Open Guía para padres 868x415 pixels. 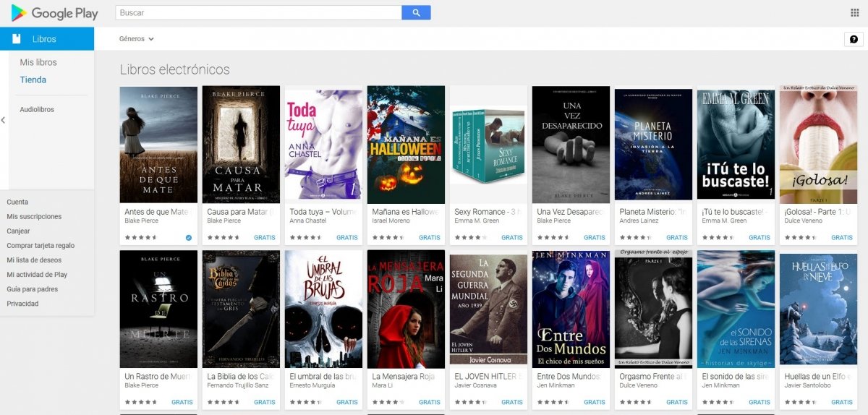(x=32, y=289)
